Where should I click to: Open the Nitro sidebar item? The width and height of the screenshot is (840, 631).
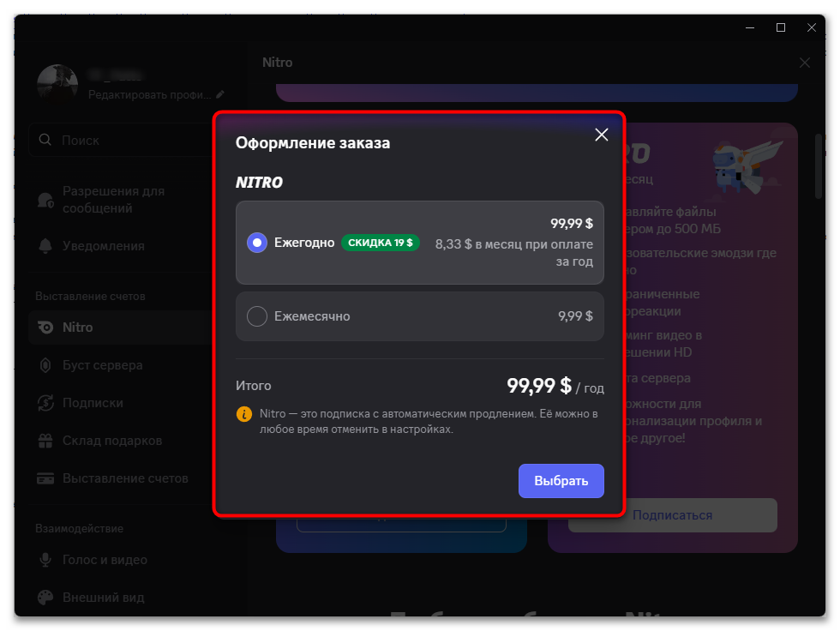(x=122, y=328)
